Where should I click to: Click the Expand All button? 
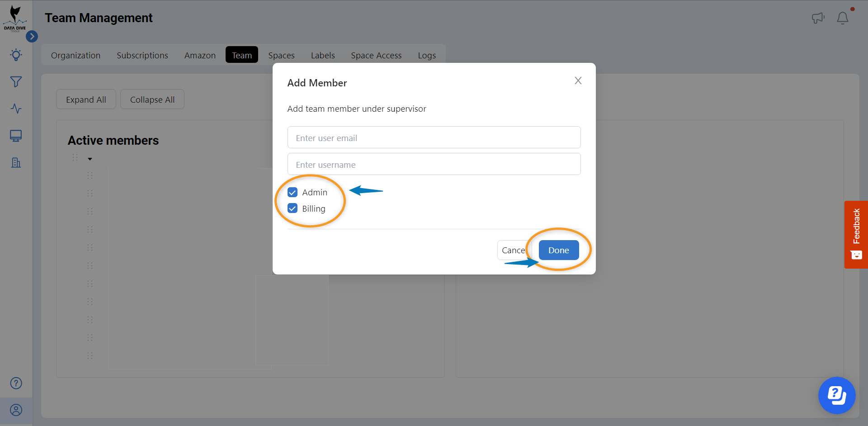point(86,99)
